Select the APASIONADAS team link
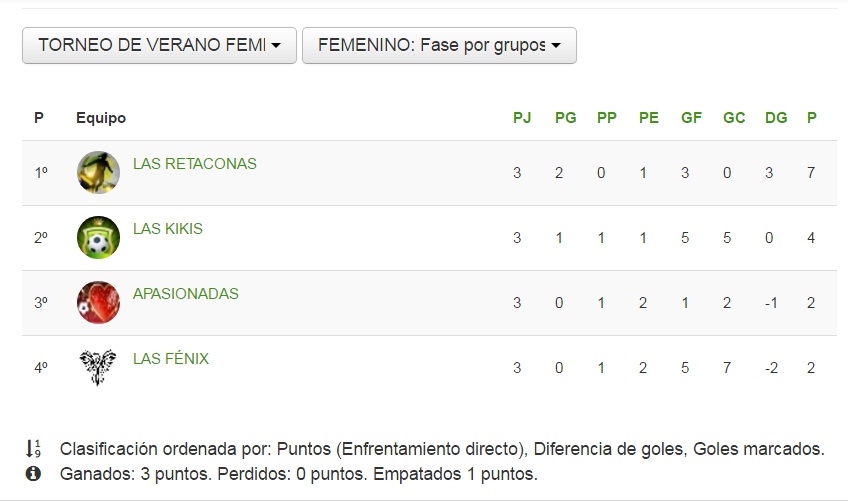 (x=186, y=293)
